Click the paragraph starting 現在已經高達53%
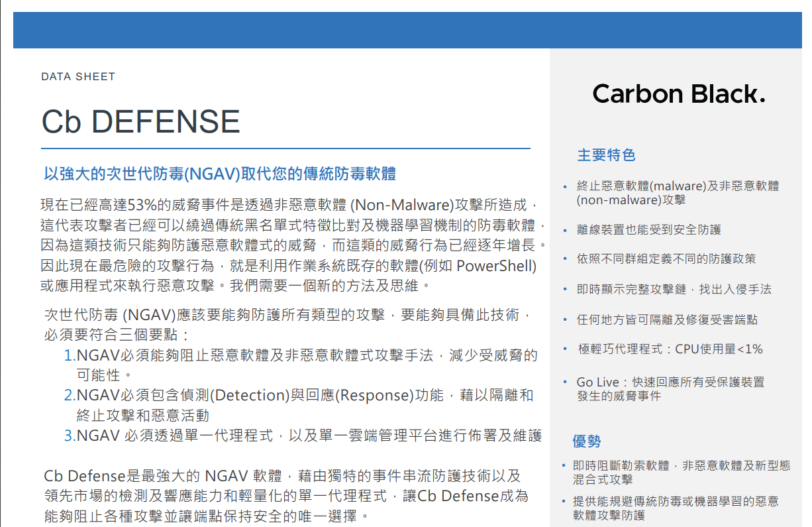This screenshot has width=812, height=527. point(294,245)
